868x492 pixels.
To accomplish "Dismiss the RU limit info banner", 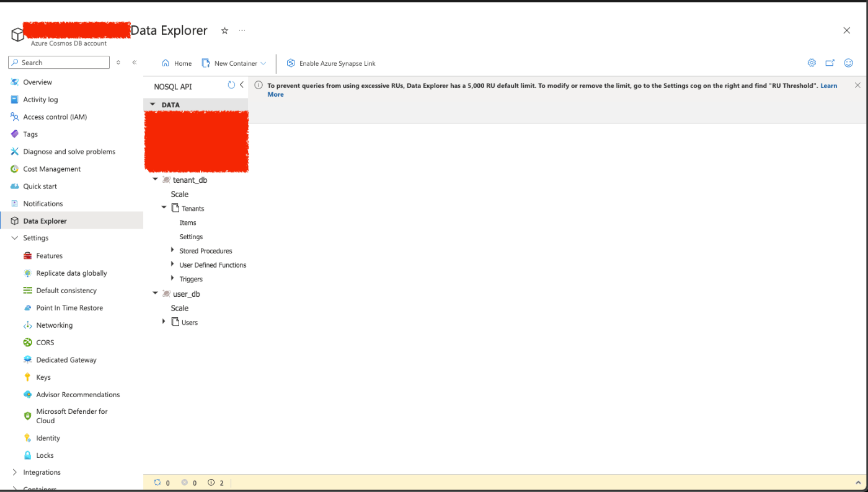I will click(857, 86).
